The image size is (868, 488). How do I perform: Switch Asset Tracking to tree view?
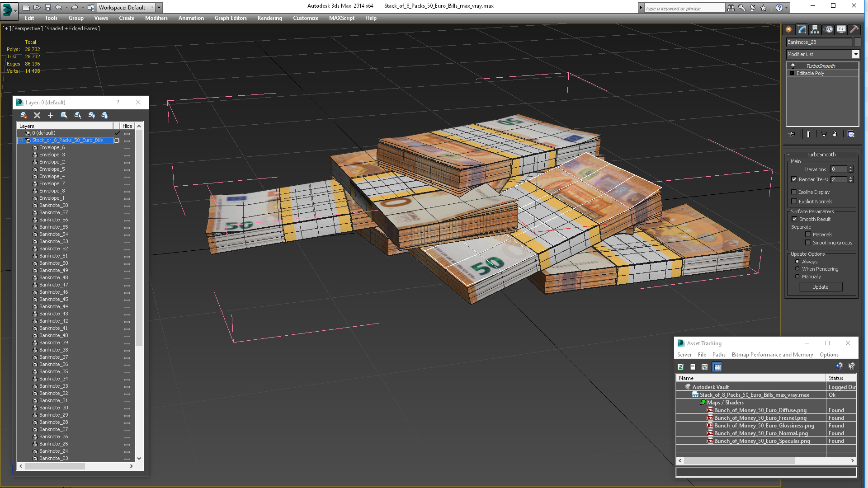click(705, 367)
